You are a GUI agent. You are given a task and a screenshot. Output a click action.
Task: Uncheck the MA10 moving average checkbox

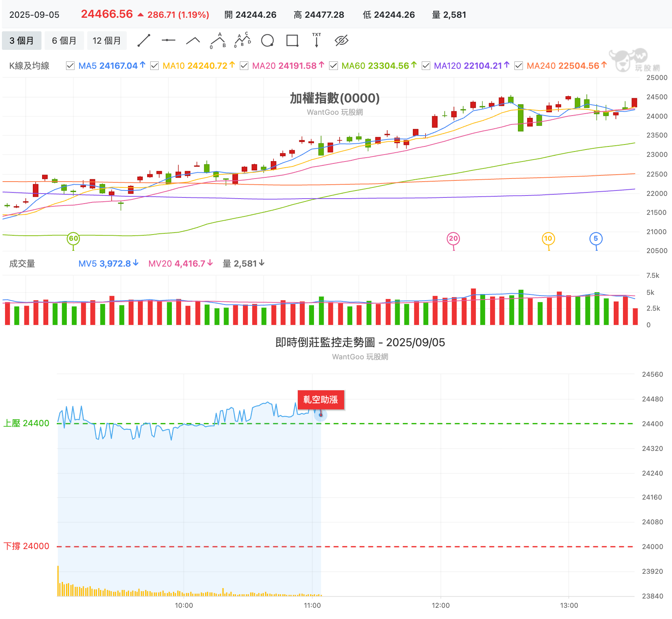154,66
